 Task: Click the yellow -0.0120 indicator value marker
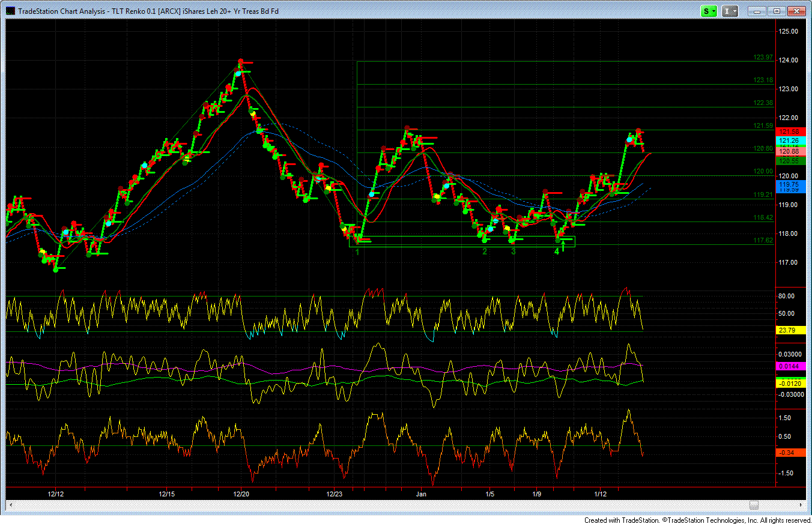pos(790,383)
